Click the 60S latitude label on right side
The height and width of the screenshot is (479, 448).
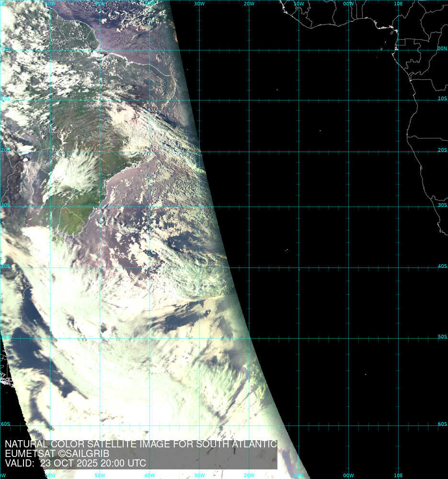[442, 424]
